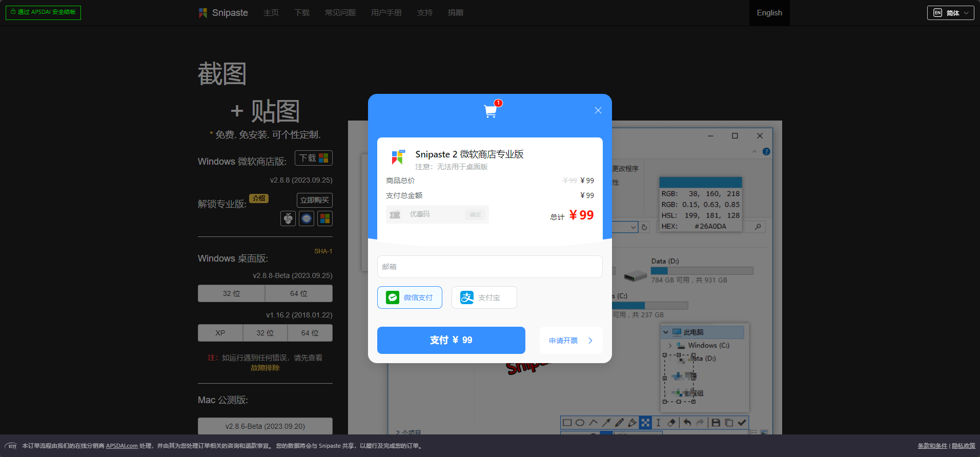Open 隐私政策 in the footer
The image size is (980, 457).
pos(964,446)
